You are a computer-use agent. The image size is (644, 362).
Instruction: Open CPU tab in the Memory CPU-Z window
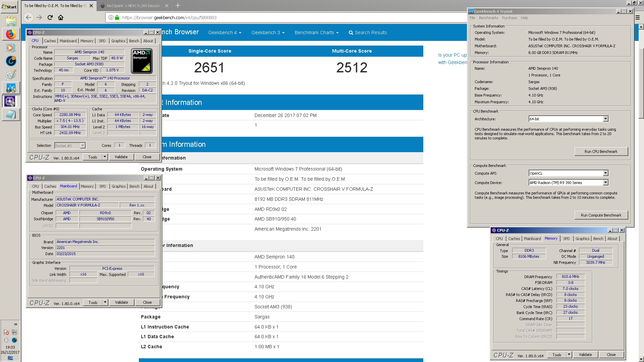coord(499,239)
